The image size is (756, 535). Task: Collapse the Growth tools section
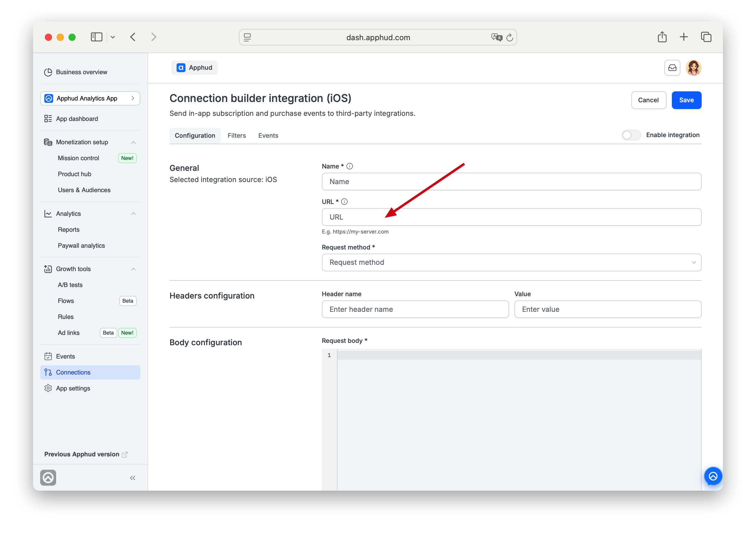coord(133,269)
